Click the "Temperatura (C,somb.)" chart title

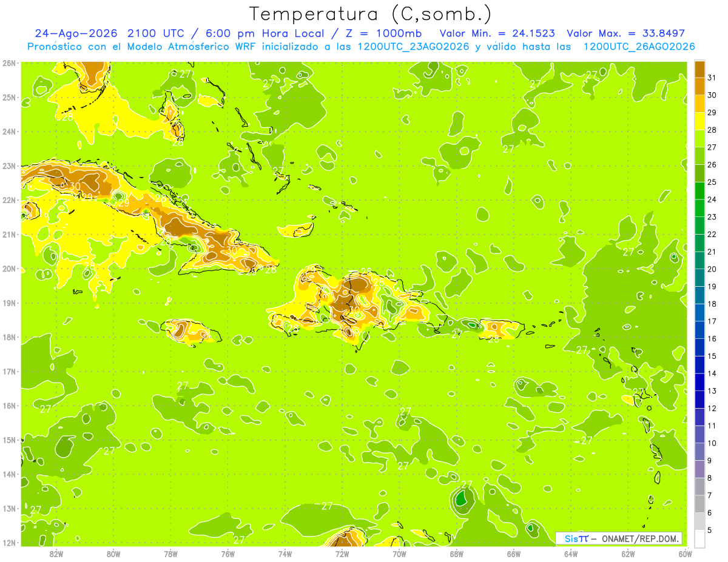[370, 14]
